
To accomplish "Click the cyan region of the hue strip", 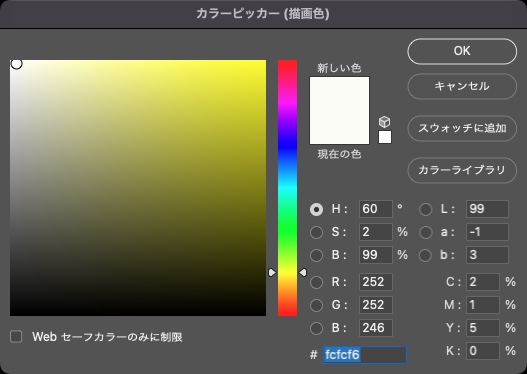I will point(287,188).
